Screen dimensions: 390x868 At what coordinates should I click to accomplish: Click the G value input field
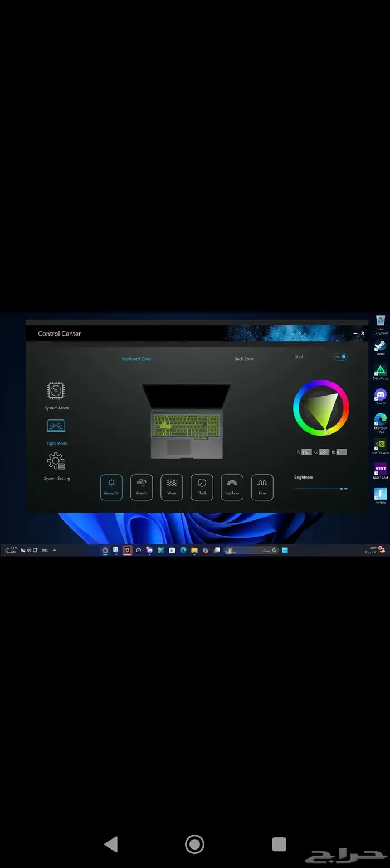click(x=324, y=452)
